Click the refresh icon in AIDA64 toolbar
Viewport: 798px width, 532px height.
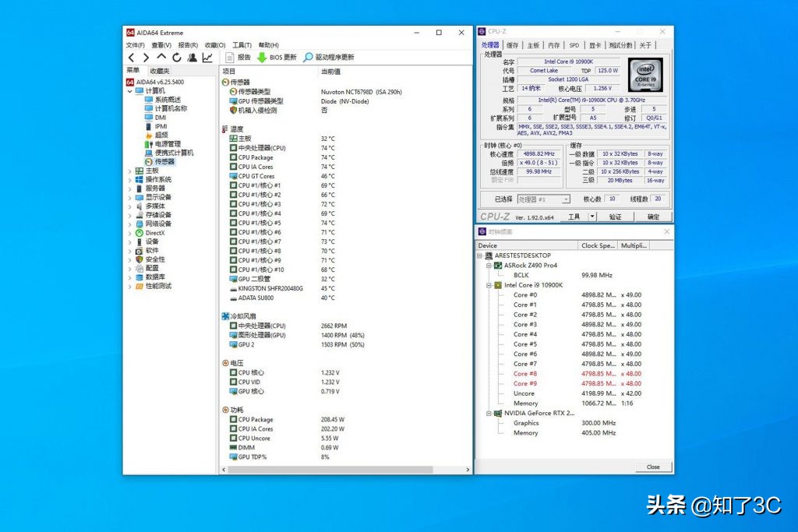(177, 58)
